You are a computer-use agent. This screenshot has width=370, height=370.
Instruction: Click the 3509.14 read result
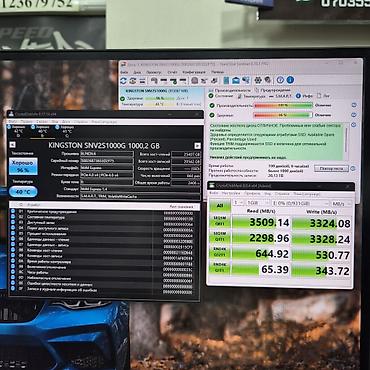click(262, 222)
